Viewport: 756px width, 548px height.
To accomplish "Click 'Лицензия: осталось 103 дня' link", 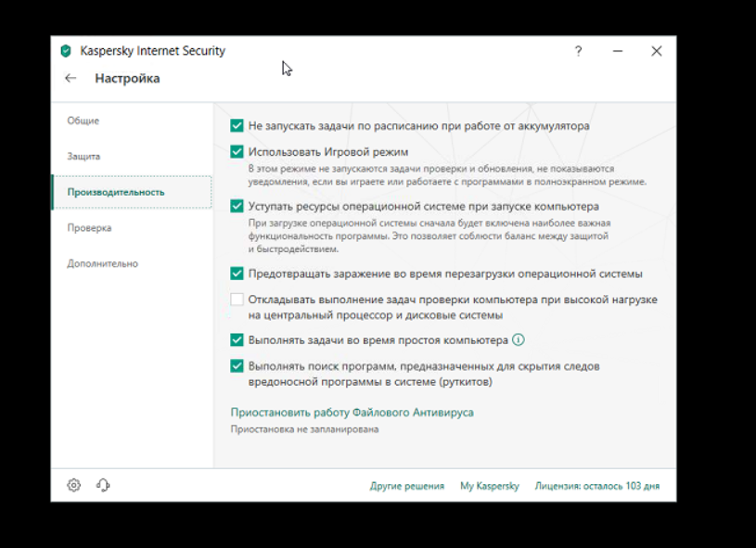I will coord(596,486).
